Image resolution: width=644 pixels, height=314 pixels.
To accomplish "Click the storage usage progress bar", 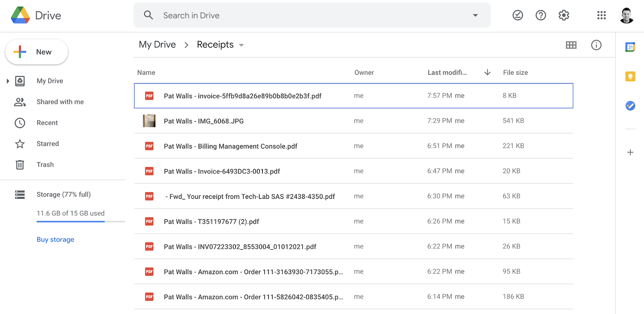I will [80, 221].
